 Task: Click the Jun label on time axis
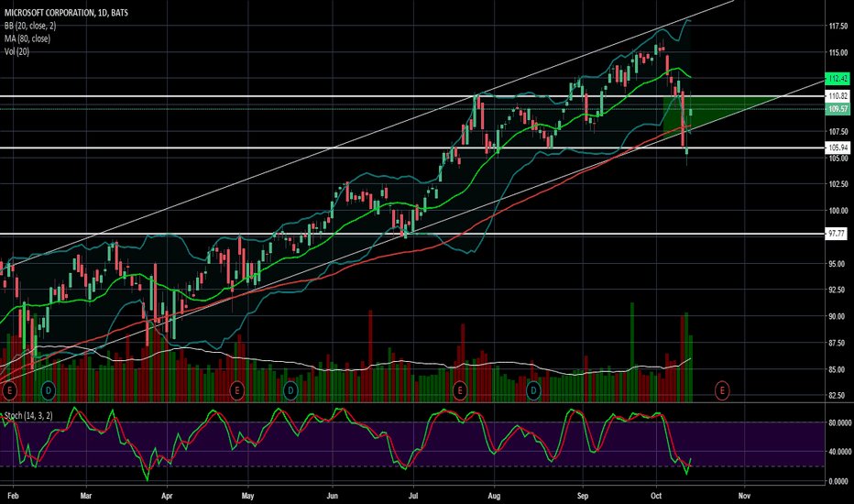(332, 496)
